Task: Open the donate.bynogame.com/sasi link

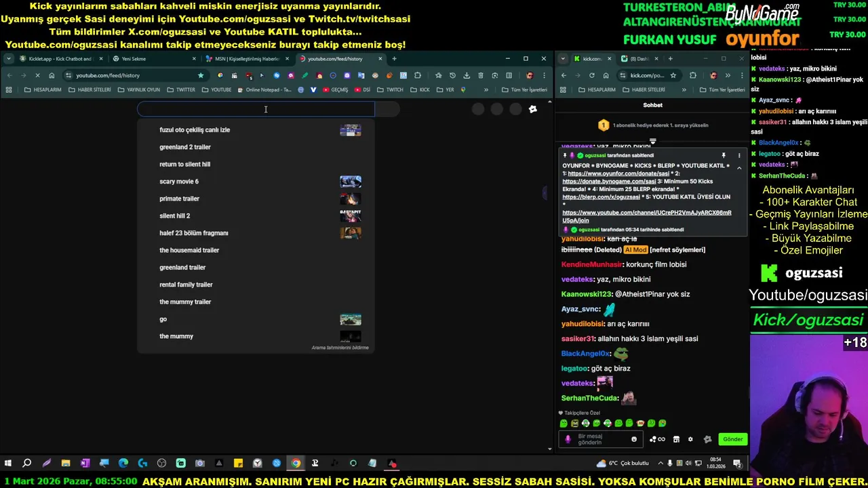Action: click(609, 182)
